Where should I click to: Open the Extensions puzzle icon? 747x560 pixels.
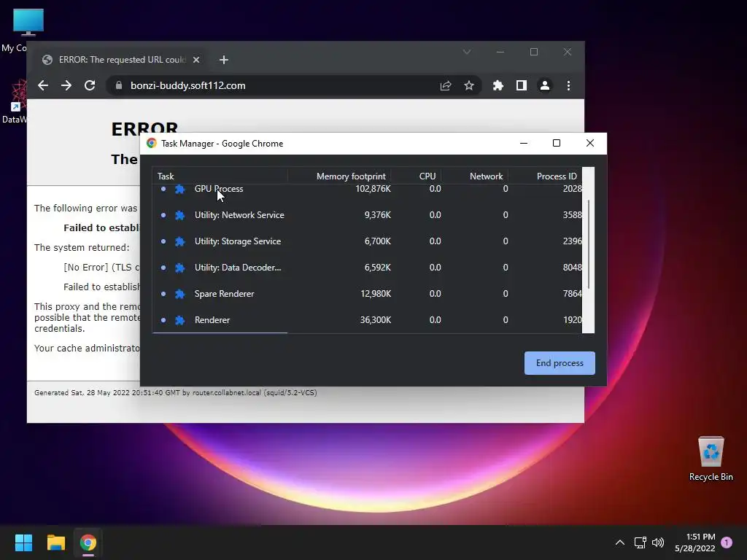coord(498,86)
